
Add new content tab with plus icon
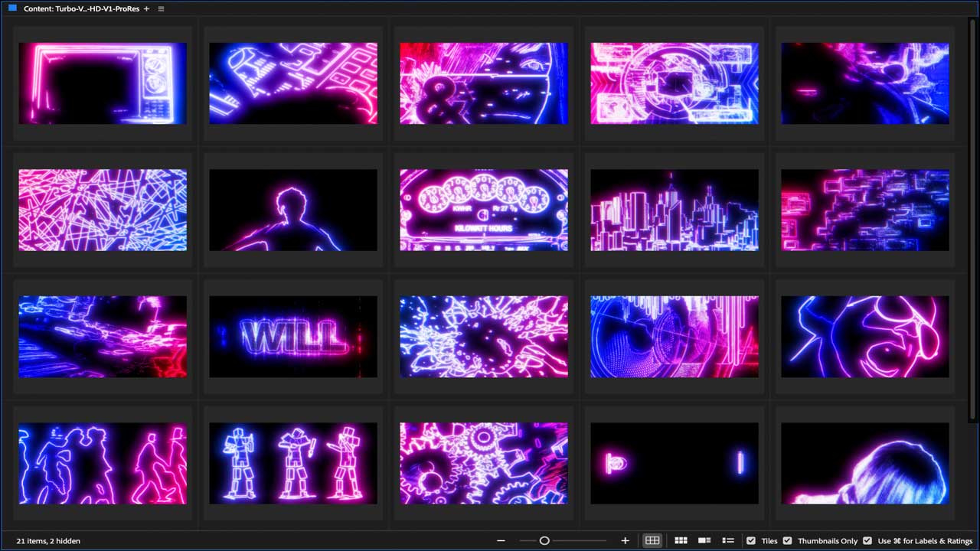[147, 9]
